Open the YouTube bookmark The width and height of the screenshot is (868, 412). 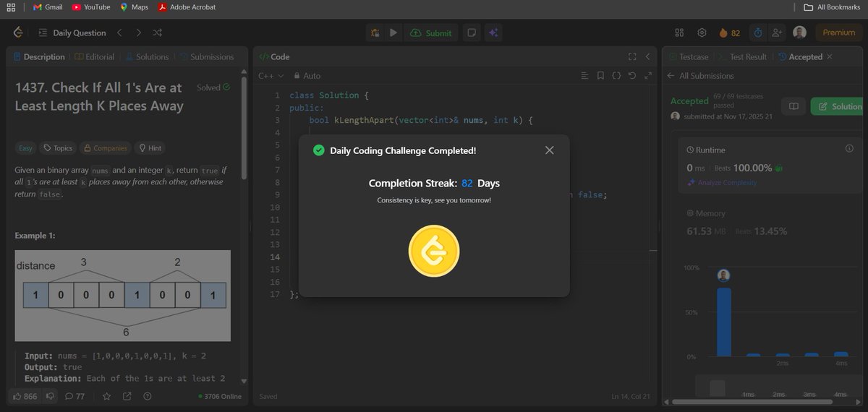pyautogui.click(x=91, y=7)
